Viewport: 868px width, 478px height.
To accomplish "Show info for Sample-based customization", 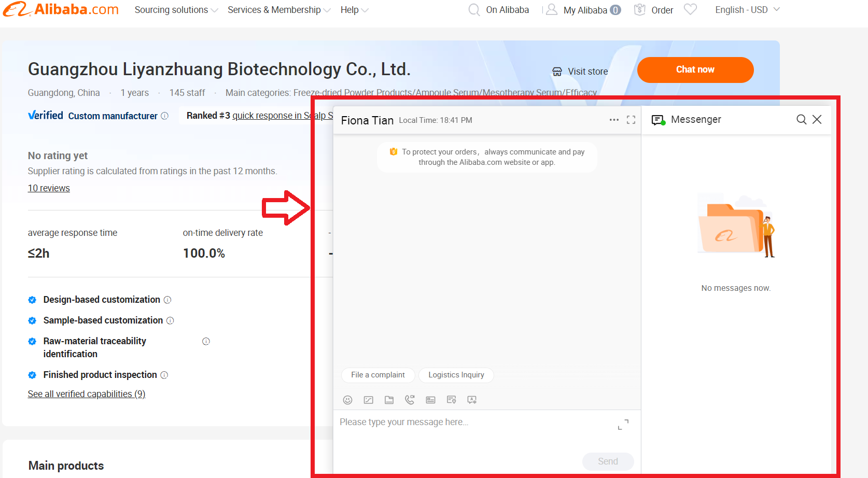I will pos(170,320).
